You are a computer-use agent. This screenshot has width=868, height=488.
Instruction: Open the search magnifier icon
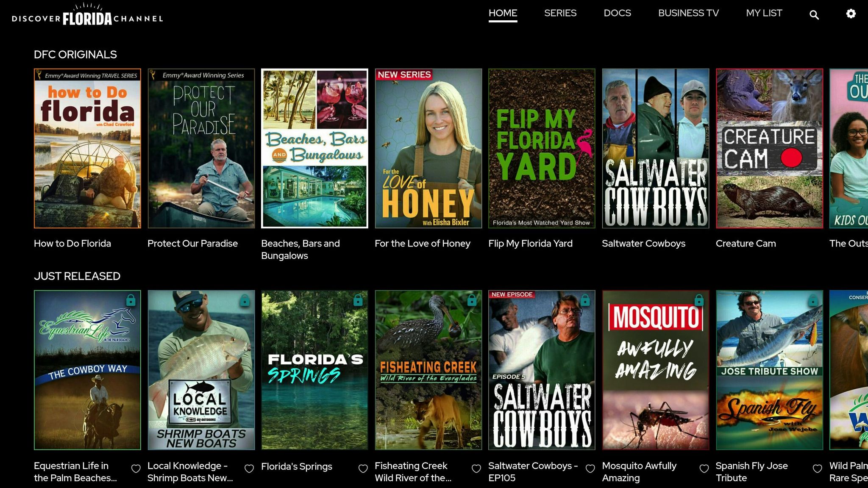pyautogui.click(x=814, y=15)
